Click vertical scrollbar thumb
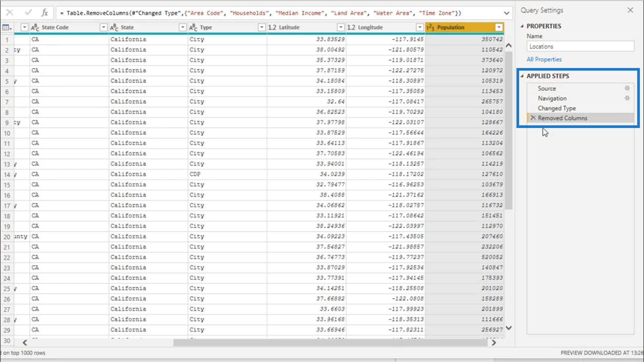644x362 pixels. [509, 131]
